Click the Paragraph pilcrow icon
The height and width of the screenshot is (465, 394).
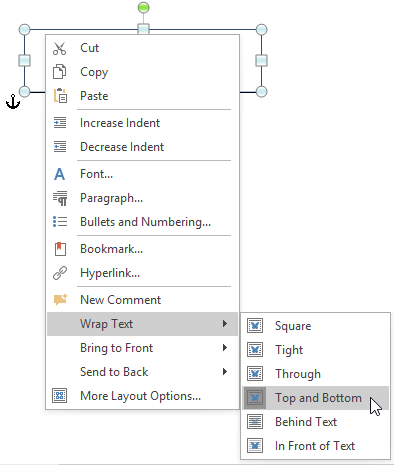60,198
